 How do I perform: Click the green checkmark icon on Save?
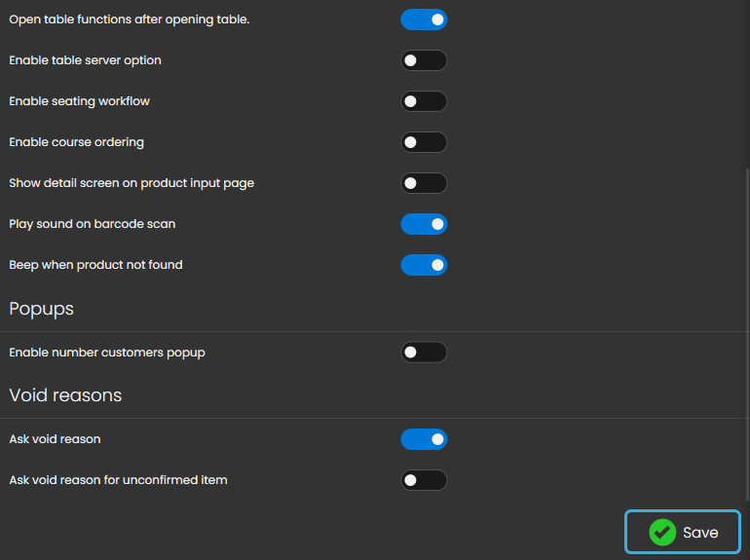tap(662, 533)
